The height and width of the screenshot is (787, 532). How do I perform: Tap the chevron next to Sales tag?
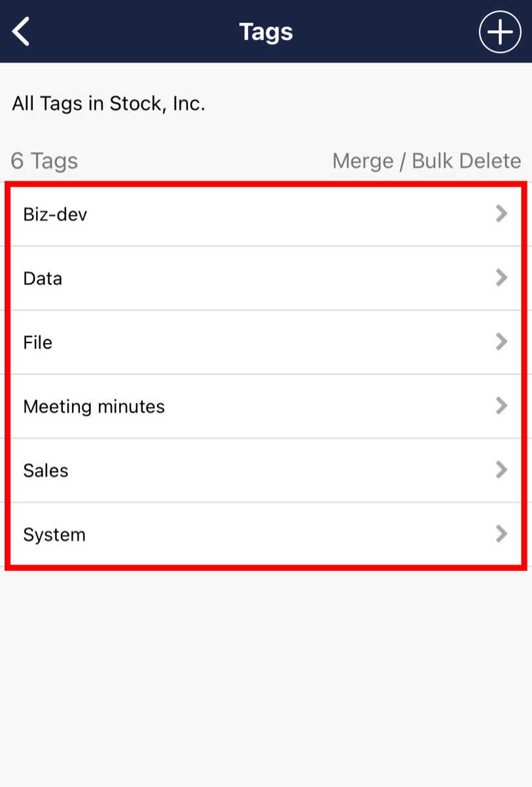(502, 469)
